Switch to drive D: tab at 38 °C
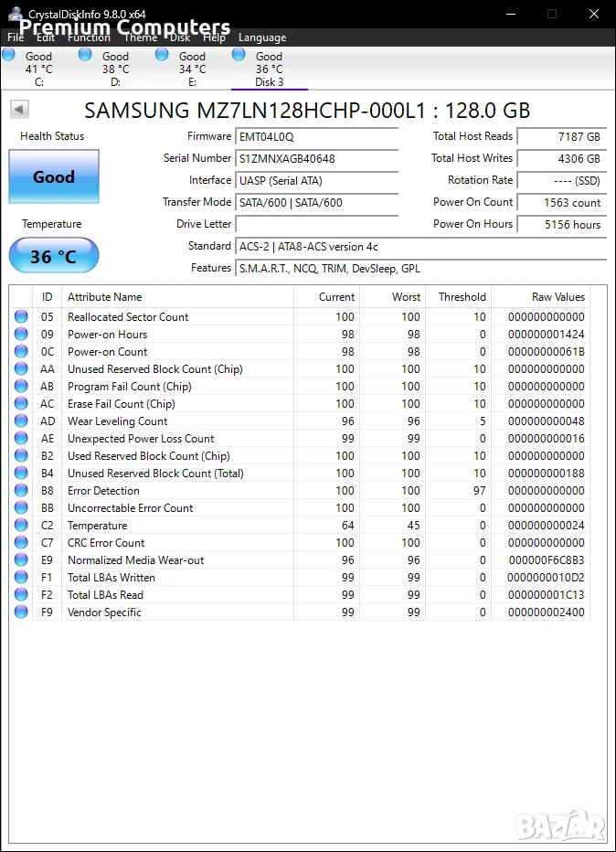Viewport: 616px width, 852px height. pyautogui.click(x=116, y=69)
